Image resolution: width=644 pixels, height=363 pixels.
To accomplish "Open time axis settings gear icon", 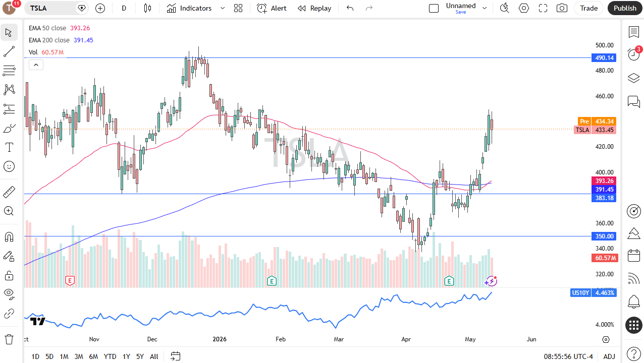I will [x=606, y=339].
